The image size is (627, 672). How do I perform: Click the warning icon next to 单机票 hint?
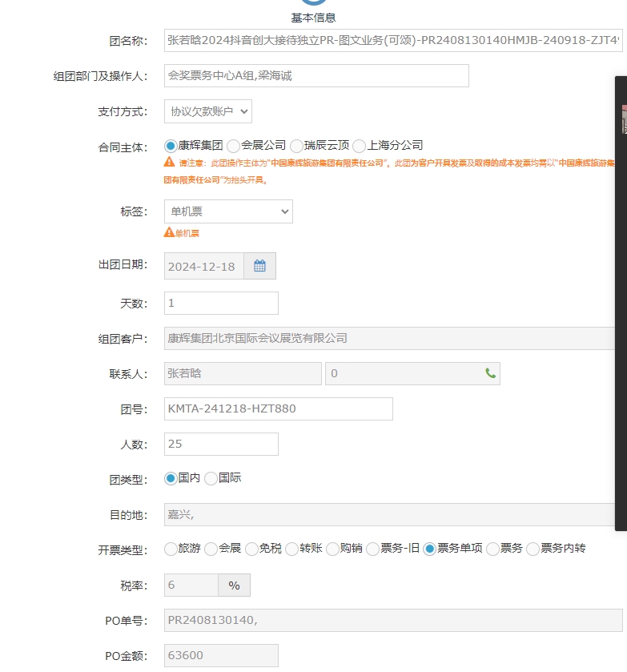(x=169, y=232)
